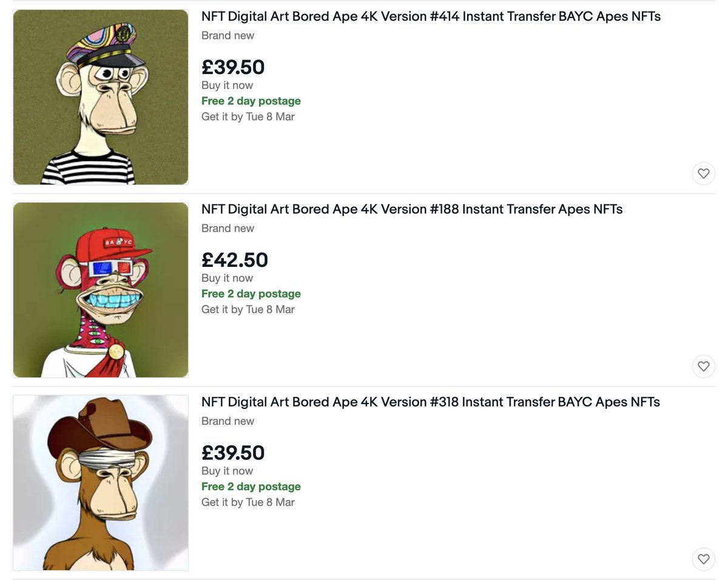Screen dimensions: 728x580
Task: Open listing title for Bored Ape #188
Action: [x=412, y=209]
